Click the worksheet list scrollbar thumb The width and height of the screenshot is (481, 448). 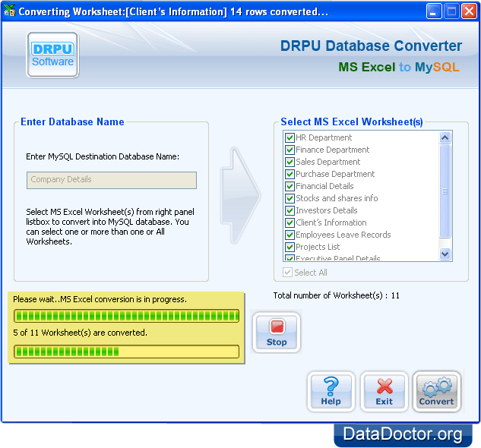445,191
